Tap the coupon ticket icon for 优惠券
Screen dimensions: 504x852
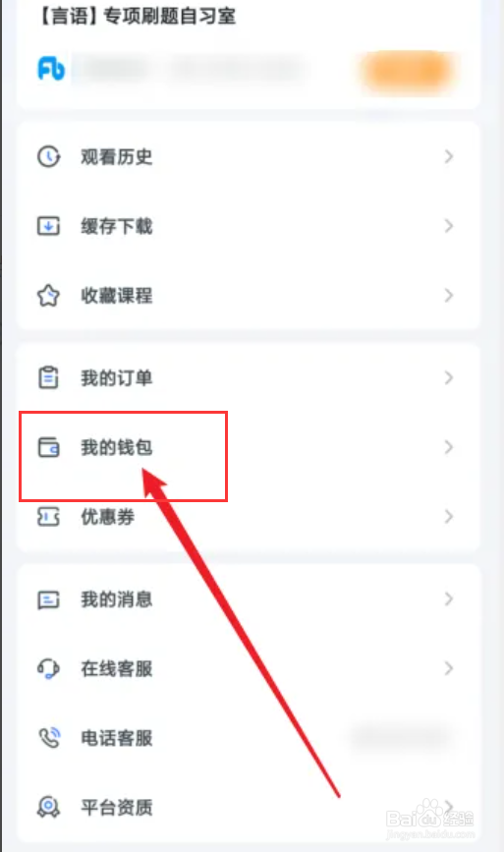tap(48, 517)
